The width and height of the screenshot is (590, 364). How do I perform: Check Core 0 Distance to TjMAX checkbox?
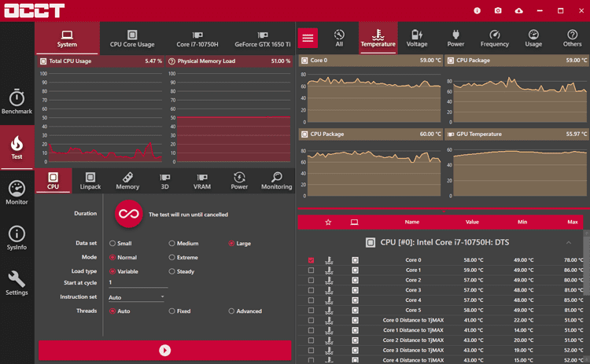(311, 321)
